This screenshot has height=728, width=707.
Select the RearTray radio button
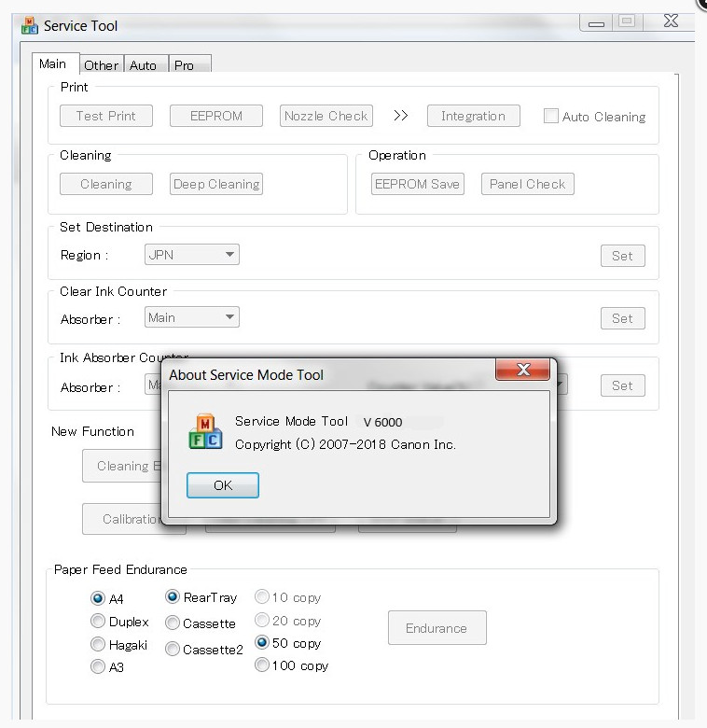(173, 596)
